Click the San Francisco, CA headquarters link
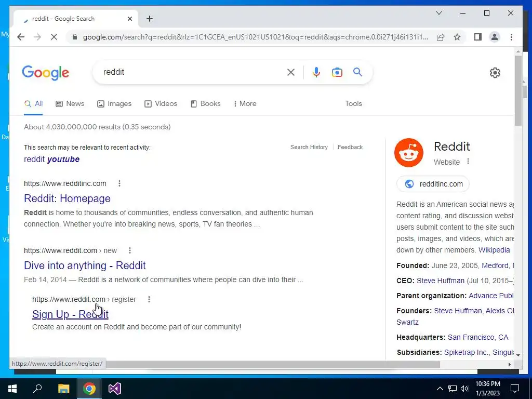 478,337
